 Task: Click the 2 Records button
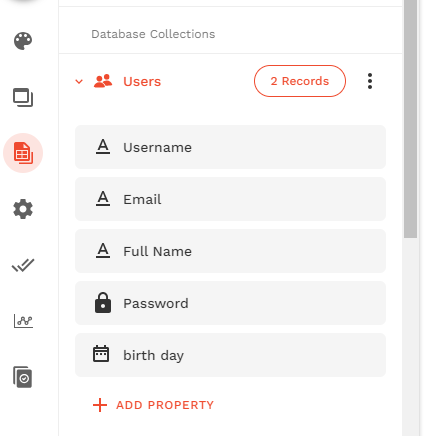coord(300,81)
